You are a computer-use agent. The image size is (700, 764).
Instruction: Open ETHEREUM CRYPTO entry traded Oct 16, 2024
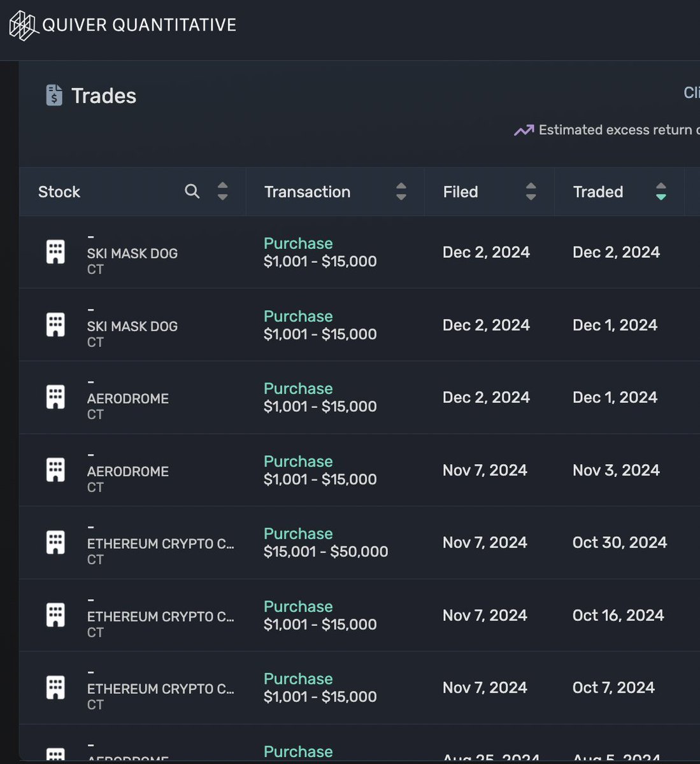(x=161, y=616)
